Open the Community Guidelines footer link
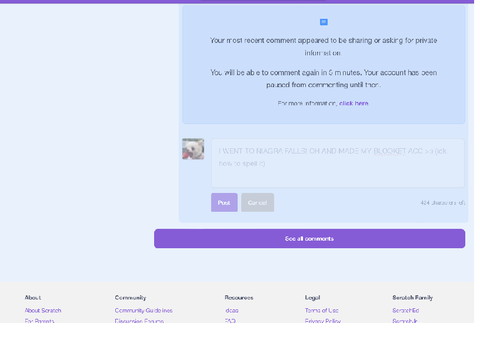Image resolution: width=480 pixels, height=360 pixels. 144,310
